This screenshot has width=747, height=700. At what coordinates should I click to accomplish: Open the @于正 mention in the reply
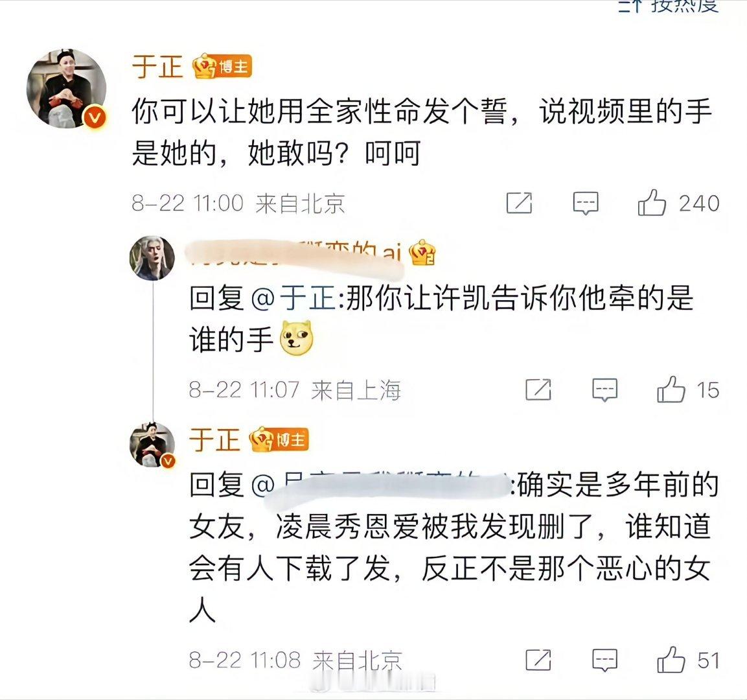point(293,298)
